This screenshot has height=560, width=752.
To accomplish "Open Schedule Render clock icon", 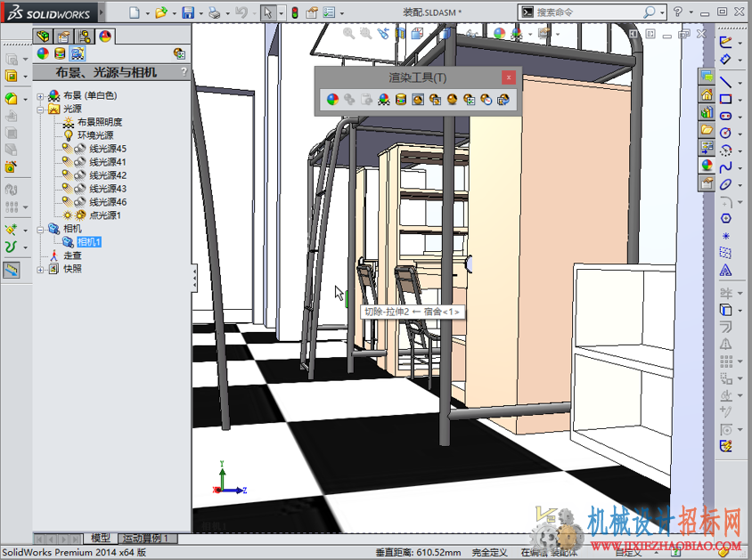I will [486, 99].
